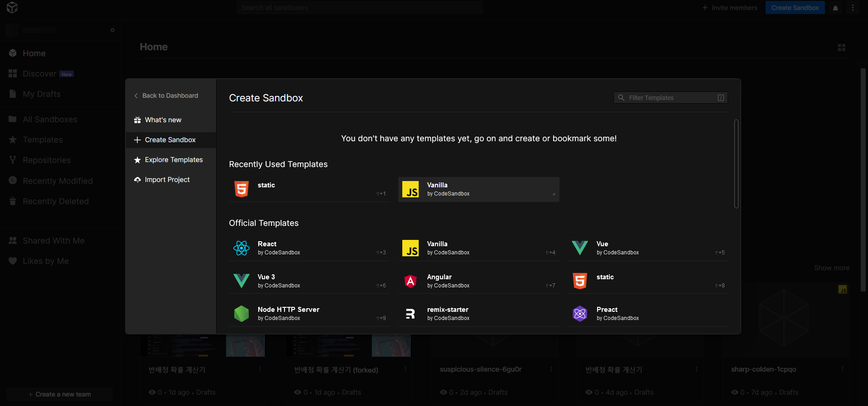Click the Preact template name
Viewport: 868px width, 406px height.
pyautogui.click(x=607, y=310)
